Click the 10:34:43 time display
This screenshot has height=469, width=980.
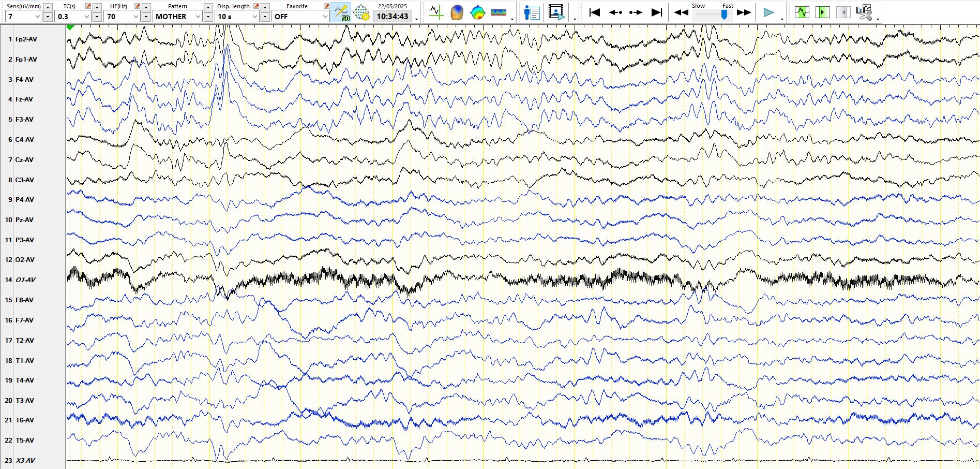(393, 17)
